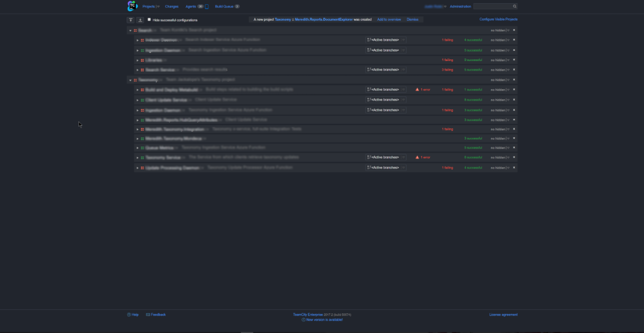Image resolution: width=644 pixels, height=333 pixels.
Task: Click the green status icon of Queue Metrics
Action: point(143,148)
